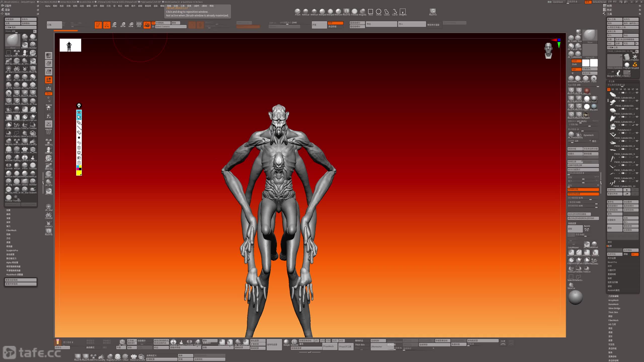644x362 pixels.
Task: Select the Paint brush beside PlanarR in right panel
Action: [594, 79]
